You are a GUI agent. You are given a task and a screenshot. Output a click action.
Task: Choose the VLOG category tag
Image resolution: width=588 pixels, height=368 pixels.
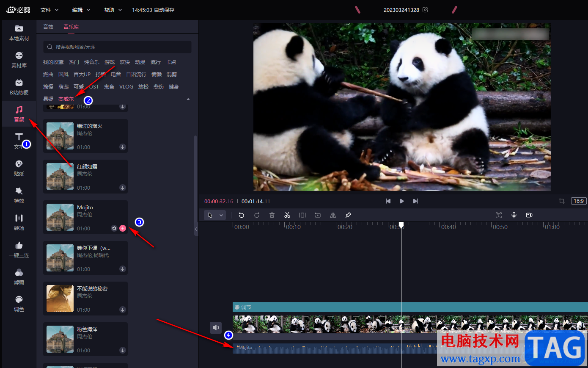126,87
